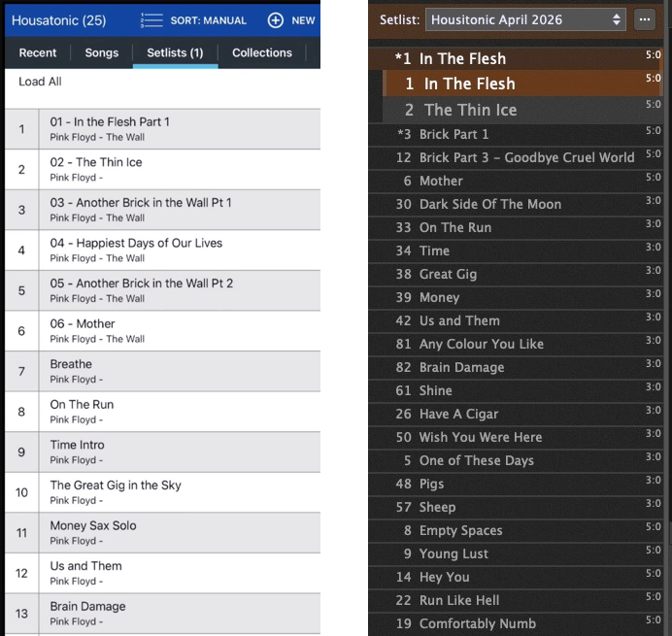Select On The Run in Housatonic list
Viewport: 672px width, 636px height.
[162, 412]
